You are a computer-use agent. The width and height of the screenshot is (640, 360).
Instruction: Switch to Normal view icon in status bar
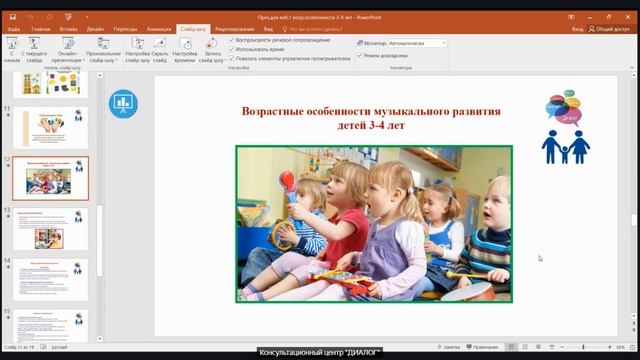point(511,347)
